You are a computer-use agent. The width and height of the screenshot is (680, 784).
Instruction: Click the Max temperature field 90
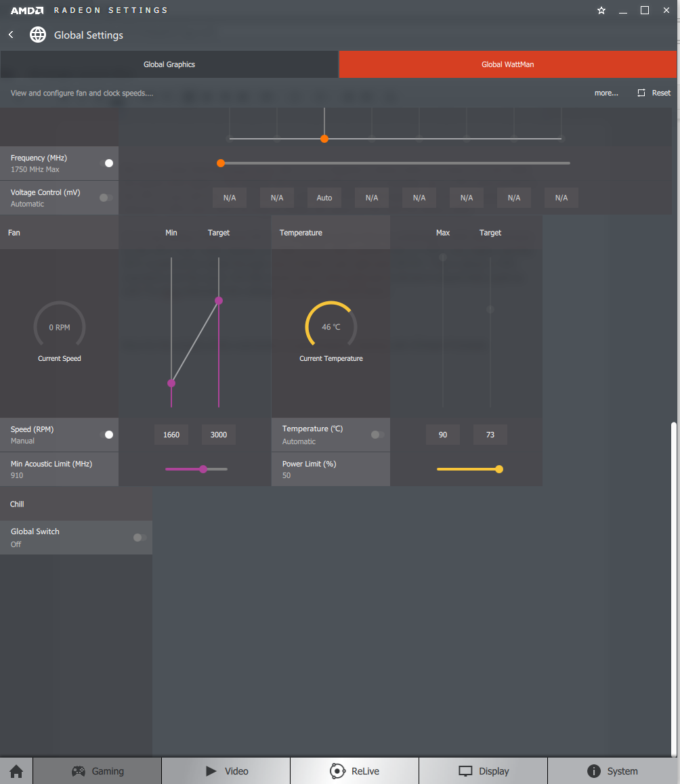click(x=443, y=435)
